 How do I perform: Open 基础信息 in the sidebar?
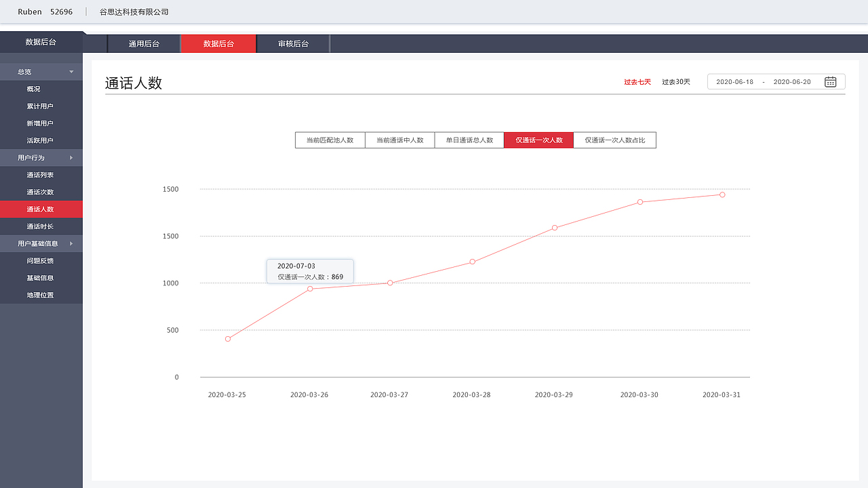pyautogui.click(x=41, y=278)
